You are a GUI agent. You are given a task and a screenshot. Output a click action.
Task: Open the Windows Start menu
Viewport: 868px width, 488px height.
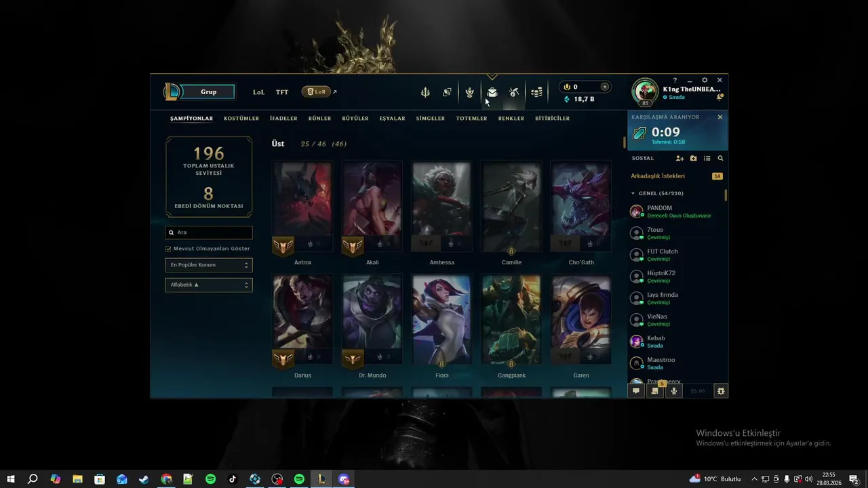coord(11,479)
